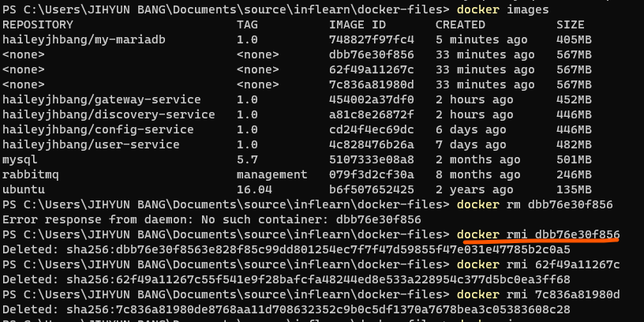The image size is (644, 322).
Task: Click the 16.04 tag value
Action: [x=254, y=189]
